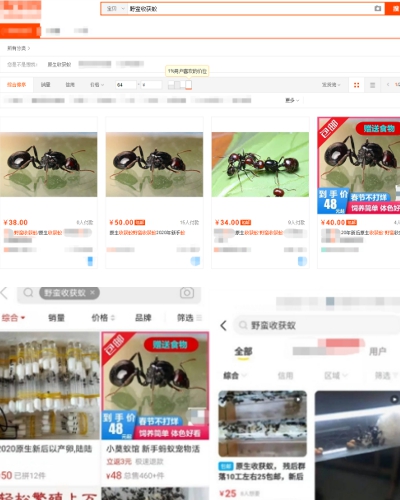Select the 全部 tab
This screenshot has width=400, height=500.
click(243, 351)
